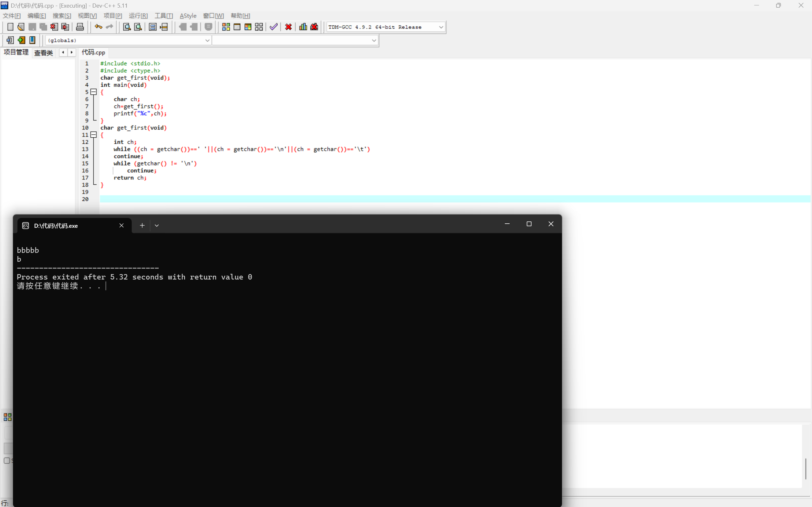This screenshot has height=507, width=812.
Task: Open the 运行[R] menu
Action: point(138,16)
